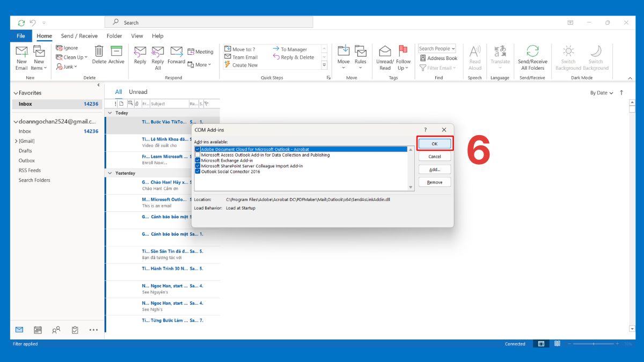Screen dimensions: 644x362
Task: Click the Search box in title bar
Action: point(209,23)
